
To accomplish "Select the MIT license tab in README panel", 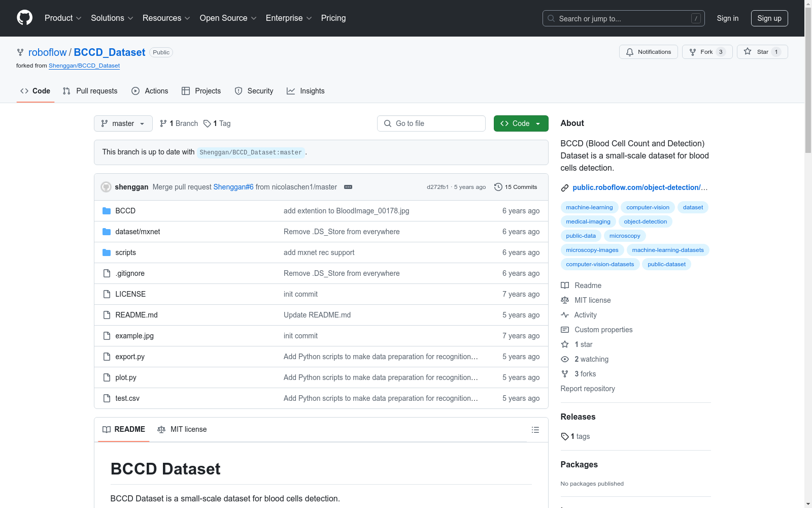I will 182,429.
